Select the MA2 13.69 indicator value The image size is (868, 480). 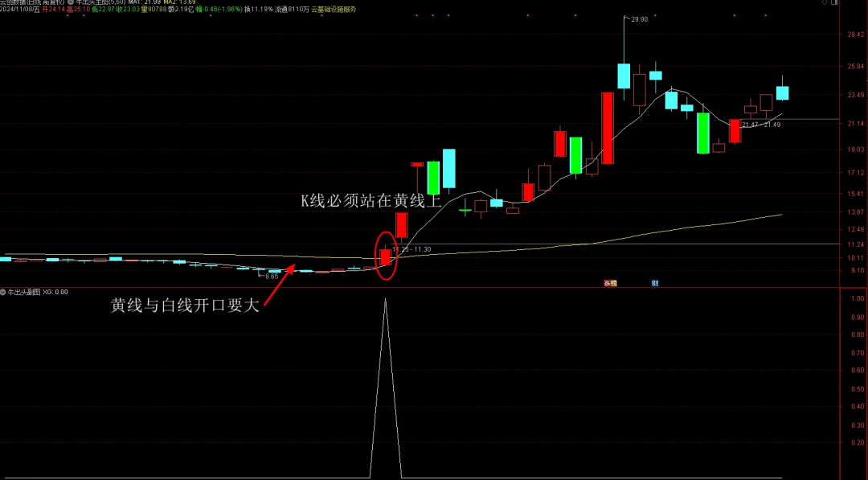pyautogui.click(x=180, y=2)
